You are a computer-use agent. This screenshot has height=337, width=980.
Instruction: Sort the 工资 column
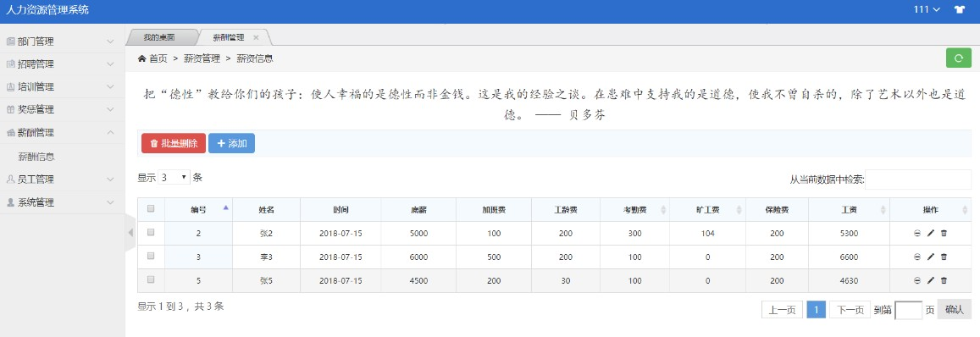[x=883, y=209]
